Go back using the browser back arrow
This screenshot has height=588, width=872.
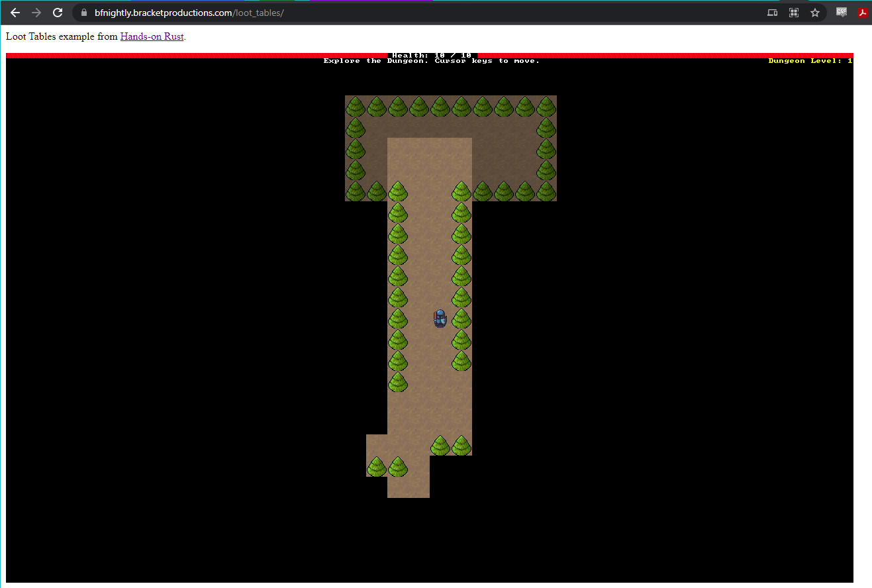coord(15,13)
